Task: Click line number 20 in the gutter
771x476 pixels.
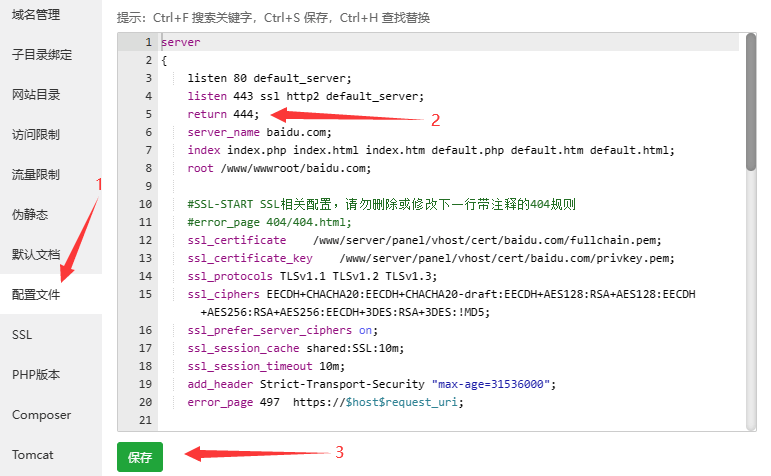Action: [146, 402]
